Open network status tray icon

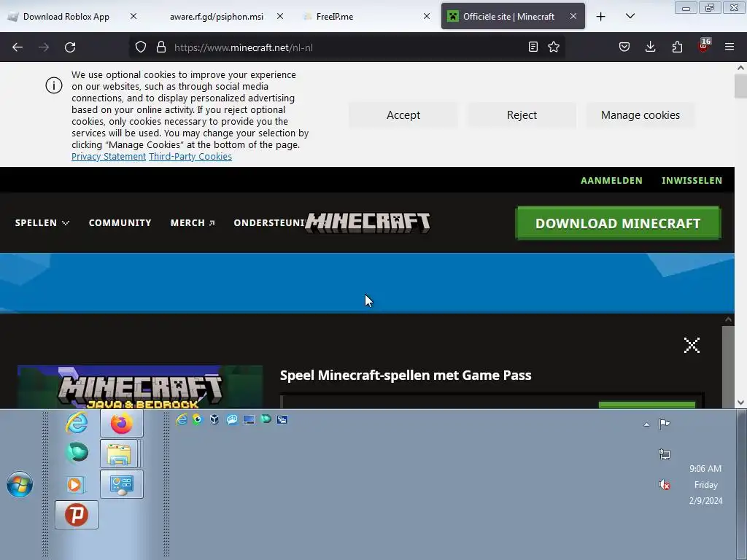(665, 454)
